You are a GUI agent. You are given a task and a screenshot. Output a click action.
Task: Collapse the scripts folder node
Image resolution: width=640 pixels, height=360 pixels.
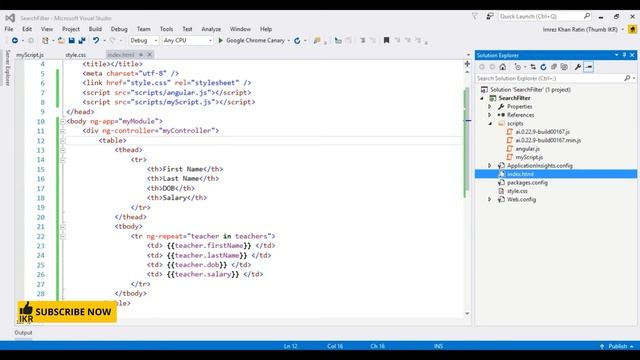[490, 124]
